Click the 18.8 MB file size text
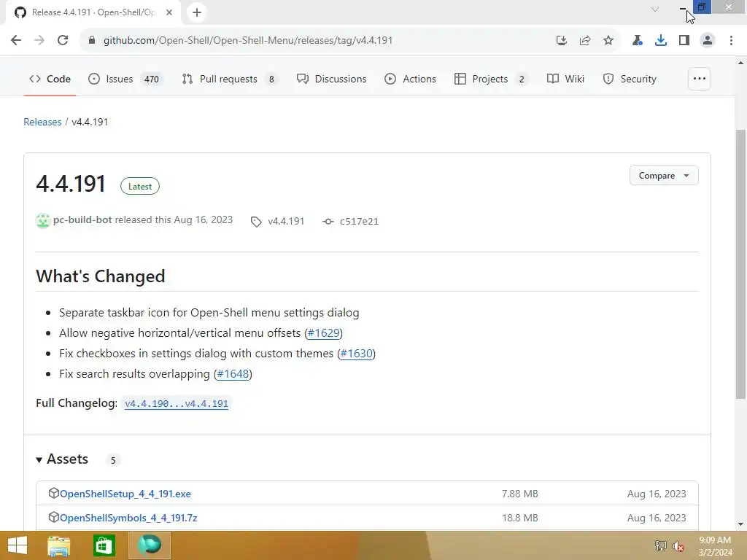 click(519, 518)
